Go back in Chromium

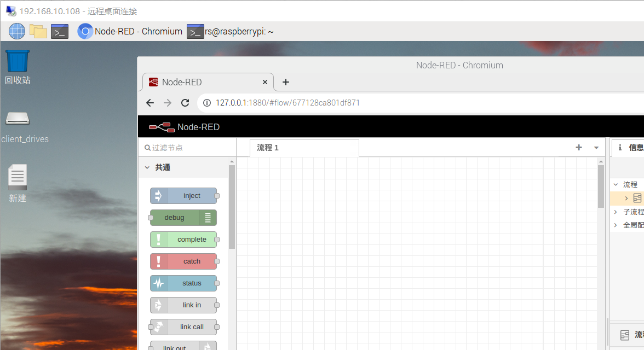[x=150, y=103]
